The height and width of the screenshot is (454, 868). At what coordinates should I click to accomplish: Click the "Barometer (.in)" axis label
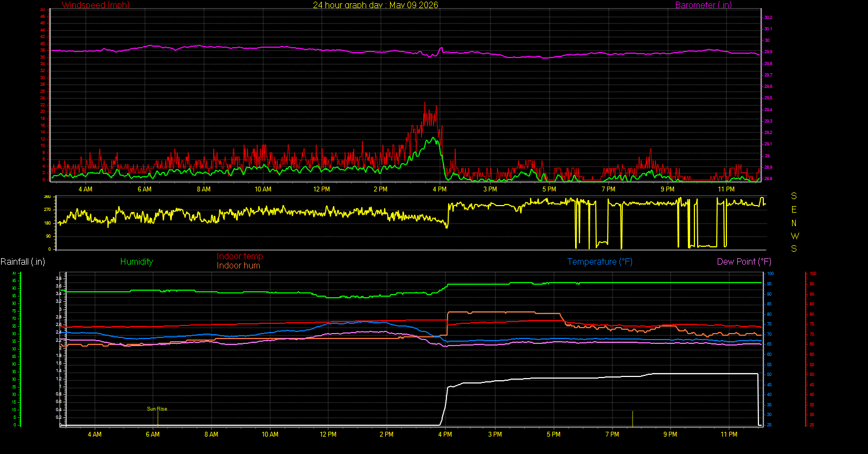(x=703, y=5)
